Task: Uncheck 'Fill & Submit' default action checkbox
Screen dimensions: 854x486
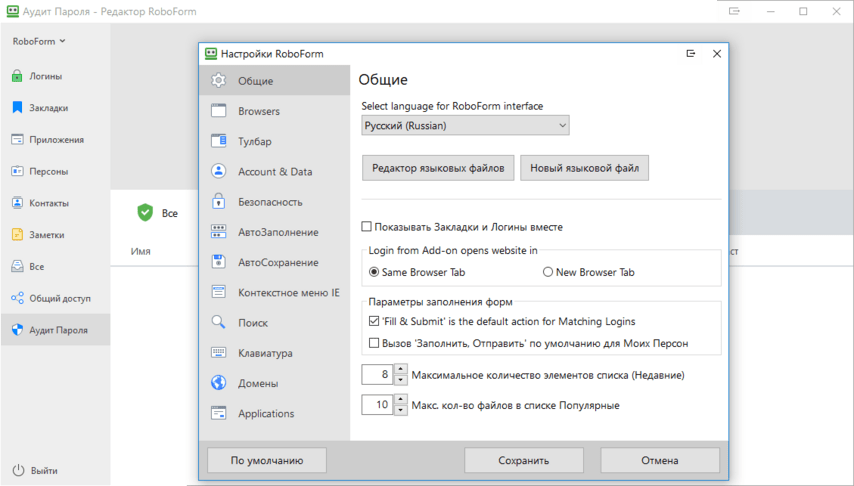Action: (x=374, y=321)
